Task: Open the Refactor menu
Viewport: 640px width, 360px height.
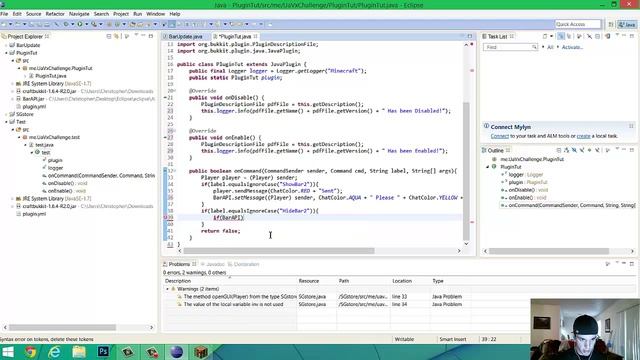Action: point(55,14)
